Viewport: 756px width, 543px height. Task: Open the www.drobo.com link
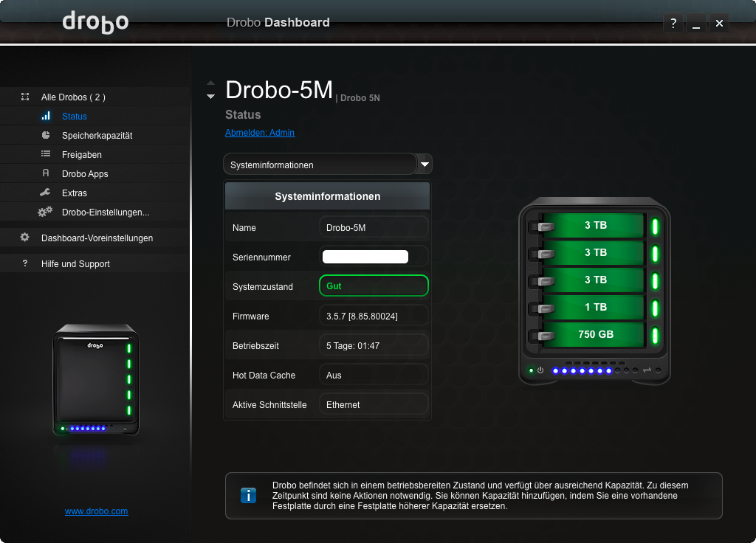[x=97, y=511]
